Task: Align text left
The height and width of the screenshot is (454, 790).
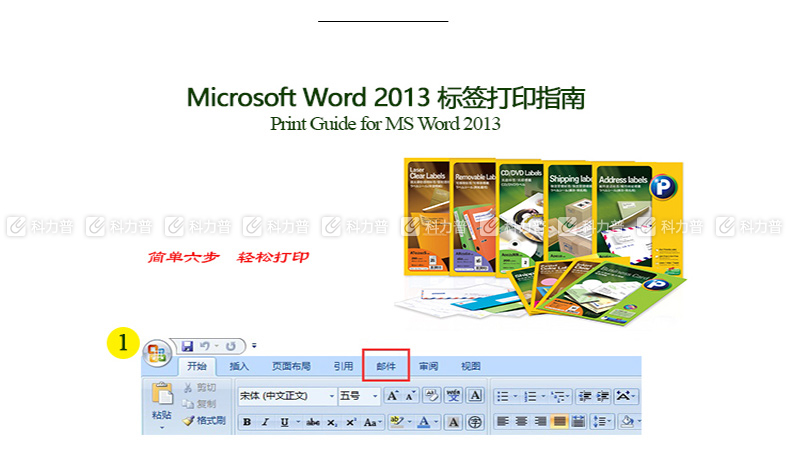Action: 503,421
